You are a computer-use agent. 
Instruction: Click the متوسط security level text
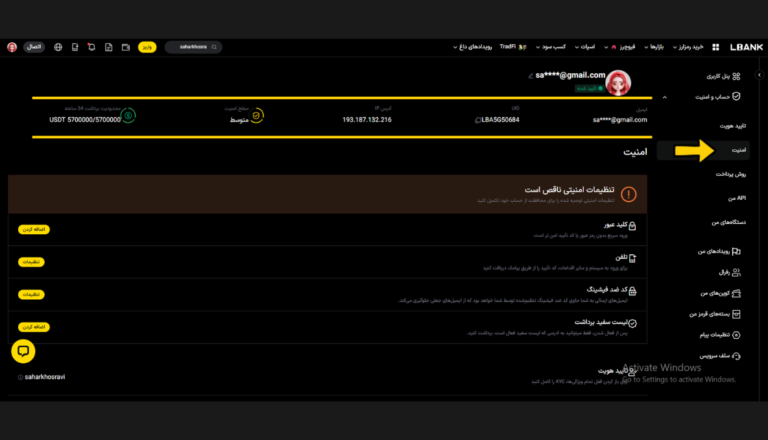239,121
